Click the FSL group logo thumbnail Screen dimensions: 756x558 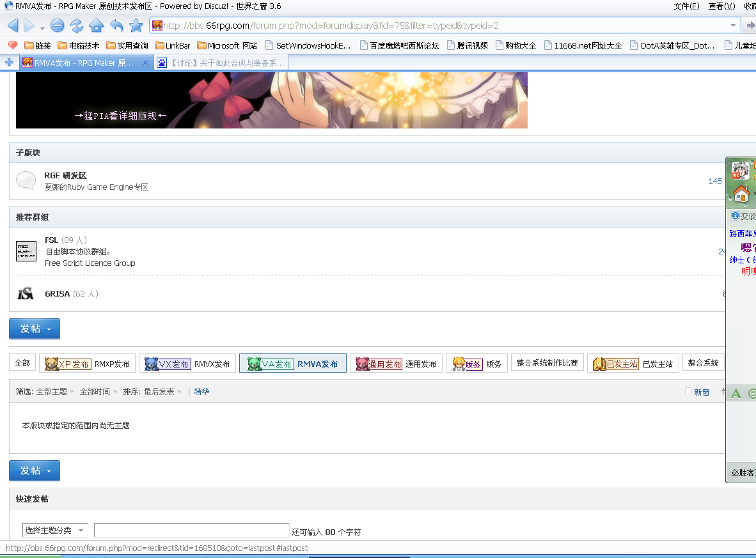[26, 251]
